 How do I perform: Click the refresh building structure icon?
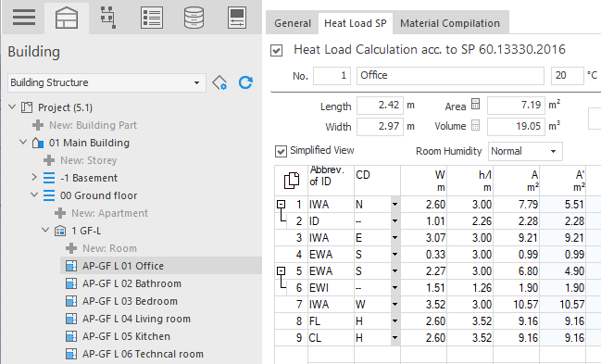245,82
